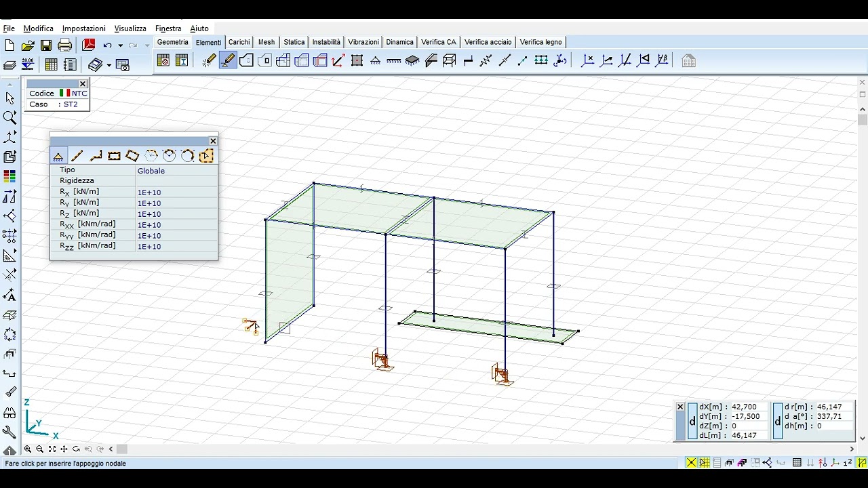The image size is (868, 488).
Task: Open the cross-section library icon
Action: tap(182, 61)
